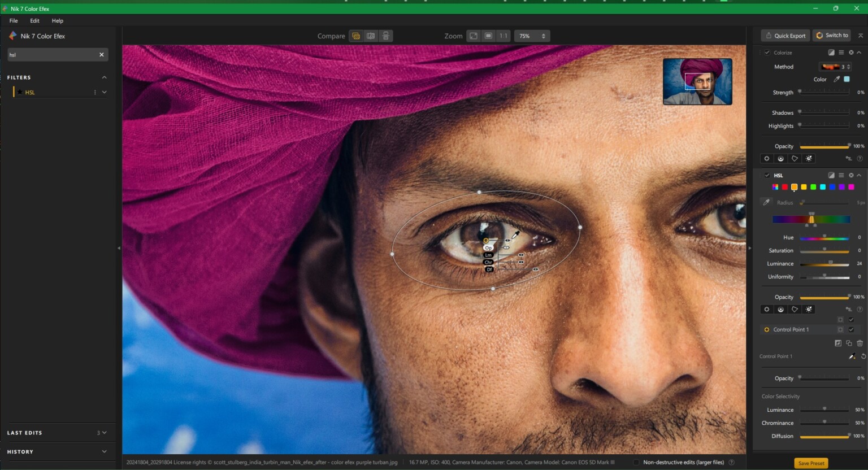Select the red color swatch in HSL
The height and width of the screenshot is (470, 868).
click(784, 187)
